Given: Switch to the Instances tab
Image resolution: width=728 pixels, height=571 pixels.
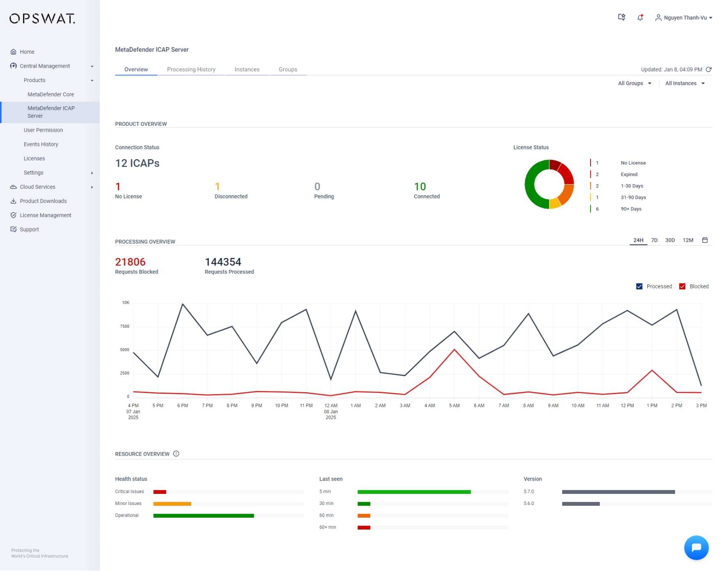Looking at the screenshot, I should click(247, 70).
